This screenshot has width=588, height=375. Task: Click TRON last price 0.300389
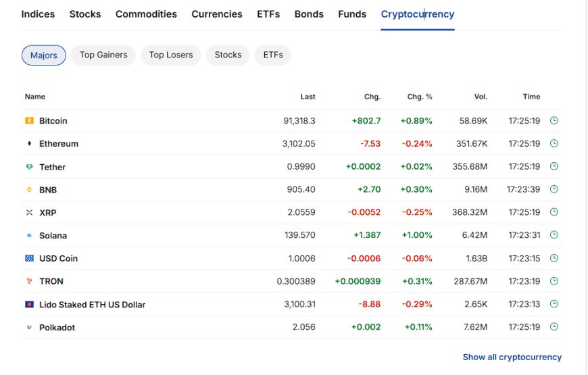[x=296, y=281]
